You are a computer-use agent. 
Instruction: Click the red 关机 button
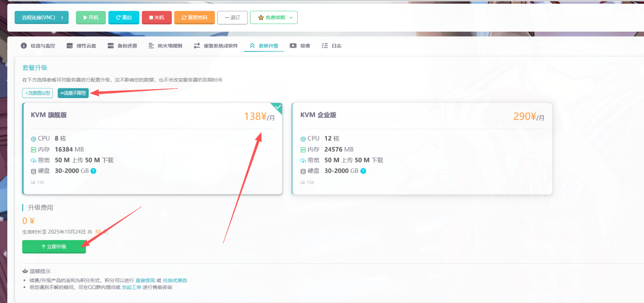pyautogui.click(x=156, y=18)
